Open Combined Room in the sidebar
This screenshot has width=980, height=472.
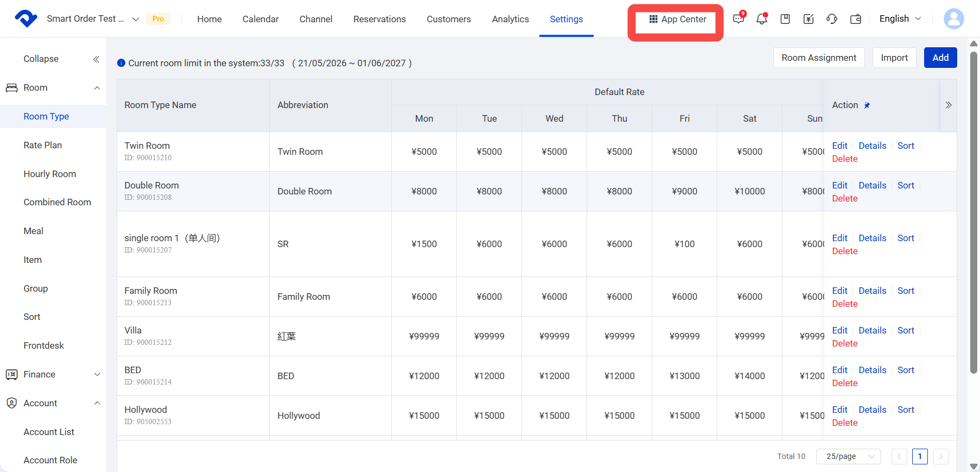[x=58, y=202]
